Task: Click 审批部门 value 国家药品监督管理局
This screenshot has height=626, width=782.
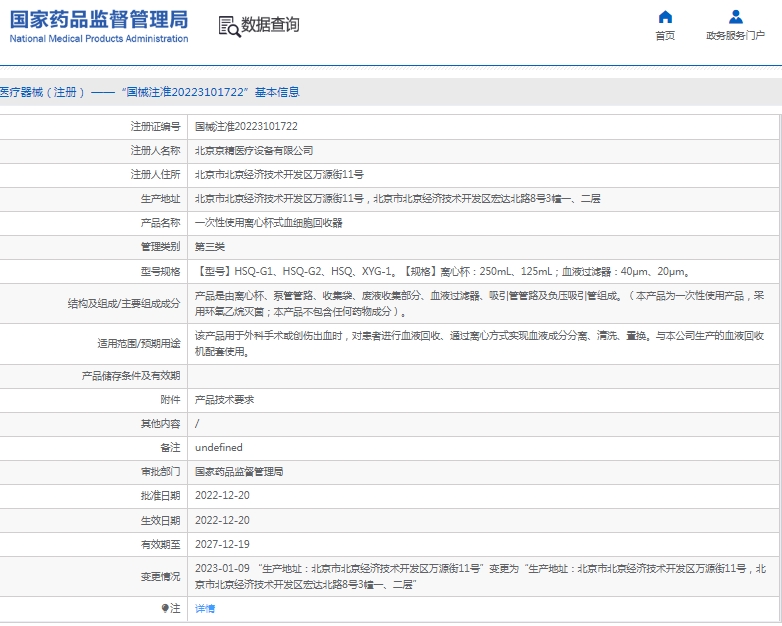Action: (239, 472)
